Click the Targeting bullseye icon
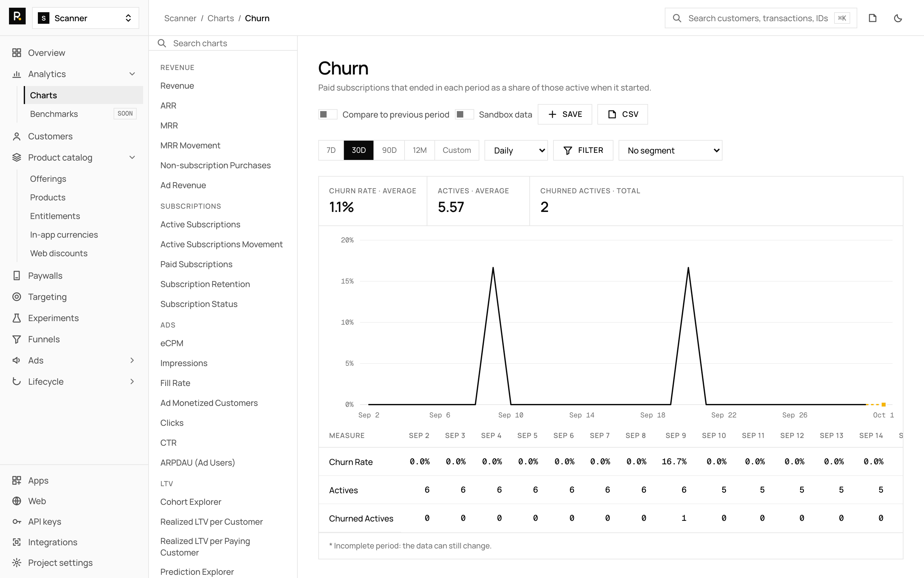This screenshot has width=924, height=578. [x=16, y=297]
